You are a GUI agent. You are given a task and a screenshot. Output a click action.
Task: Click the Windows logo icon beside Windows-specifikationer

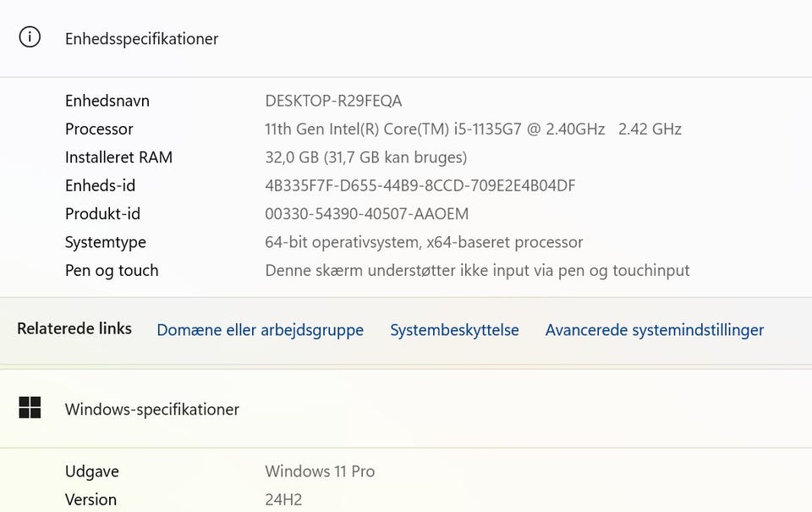pyautogui.click(x=30, y=407)
